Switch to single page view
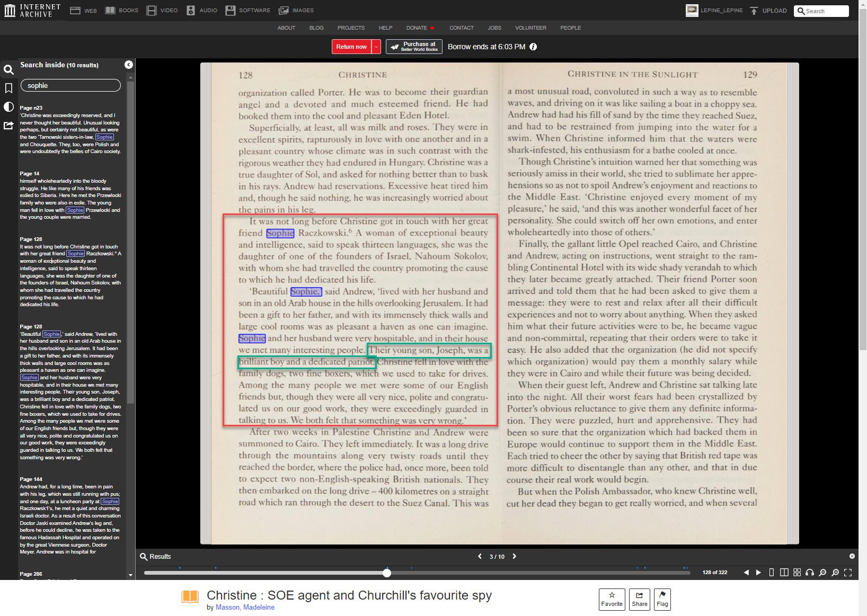 772,573
